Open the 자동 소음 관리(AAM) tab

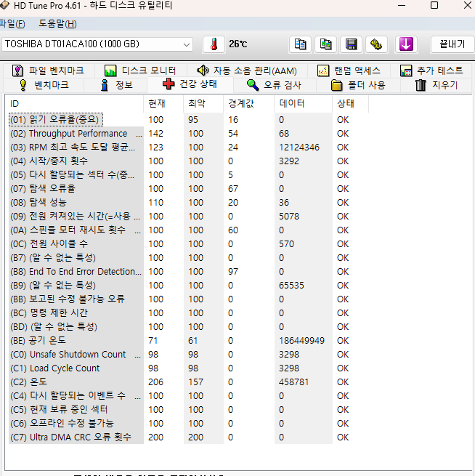click(247, 70)
